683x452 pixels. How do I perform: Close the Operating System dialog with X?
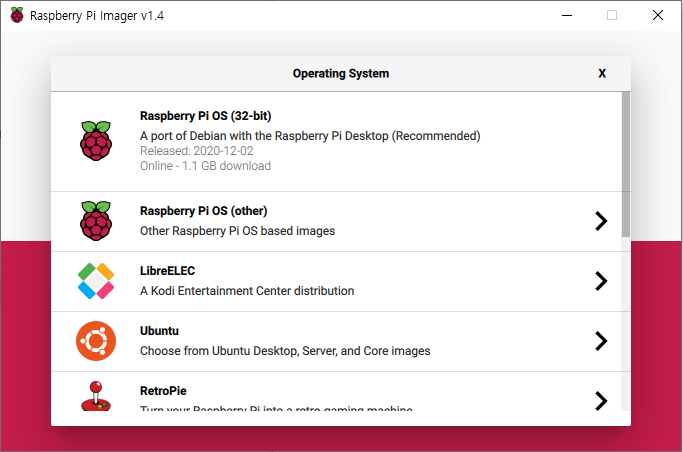tap(602, 73)
